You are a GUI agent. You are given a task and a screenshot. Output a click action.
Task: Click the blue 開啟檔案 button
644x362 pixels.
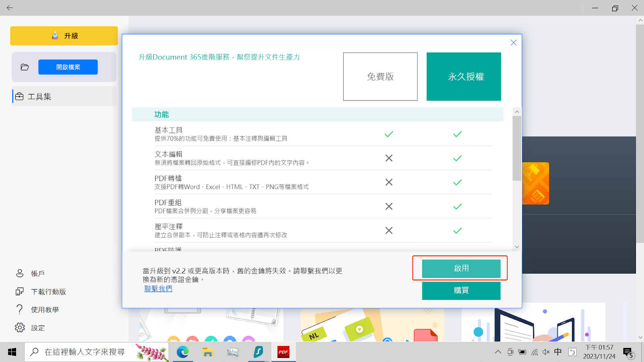68,67
